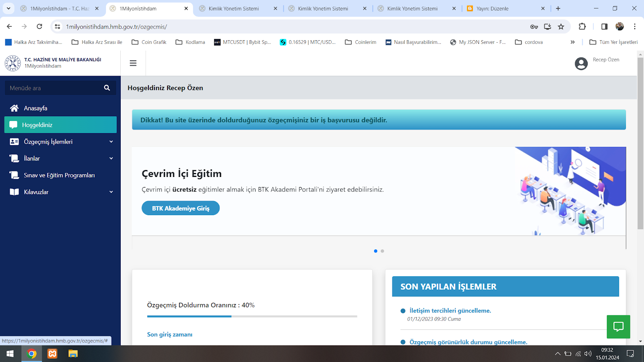
Task: Show hidden tray icons with the up arrow
Action: point(557,354)
